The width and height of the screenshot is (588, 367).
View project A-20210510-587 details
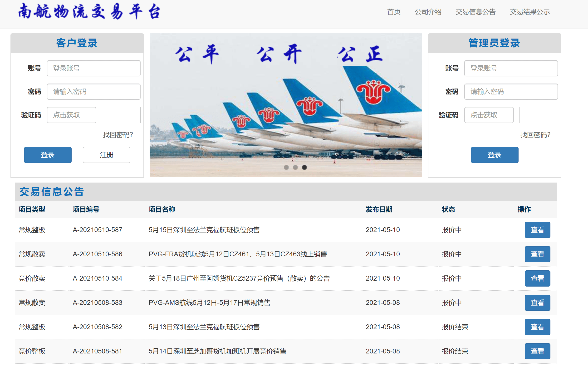click(x=537, y=230)
